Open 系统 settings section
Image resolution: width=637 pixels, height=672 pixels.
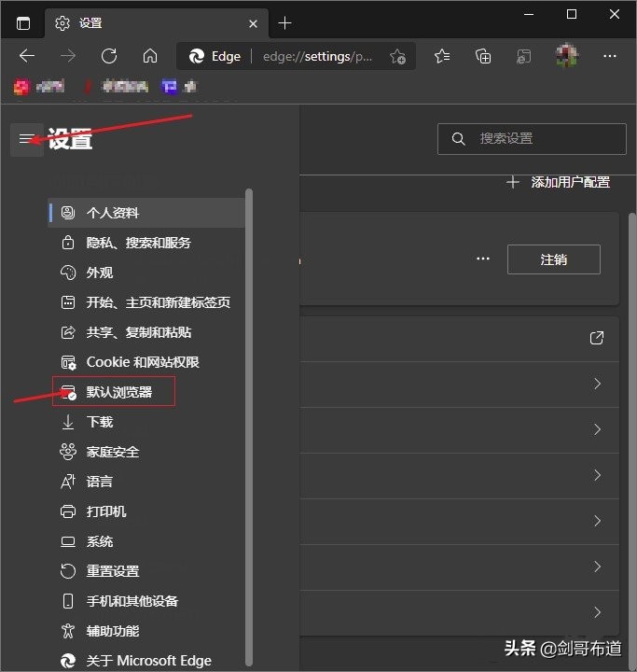point(146,541)
